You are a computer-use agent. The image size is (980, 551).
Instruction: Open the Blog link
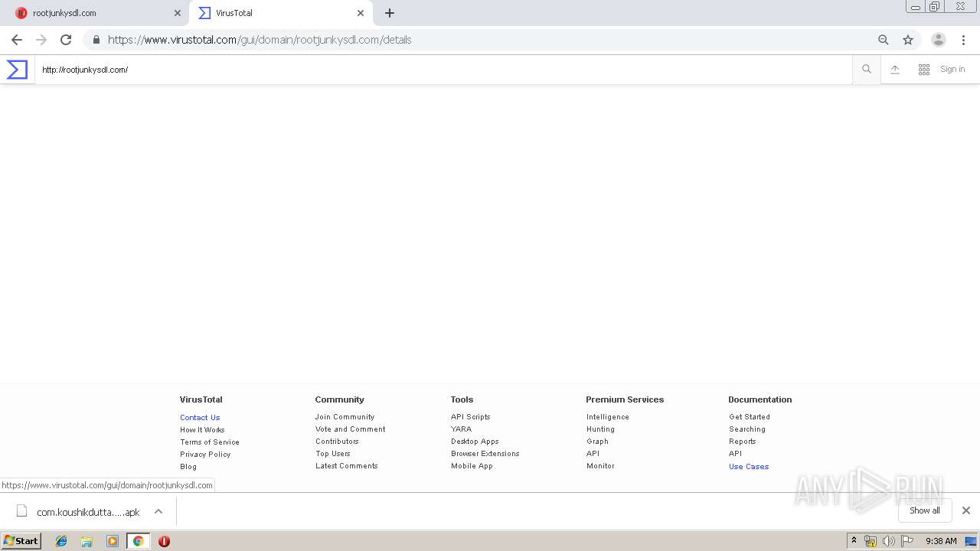(188, 466)
